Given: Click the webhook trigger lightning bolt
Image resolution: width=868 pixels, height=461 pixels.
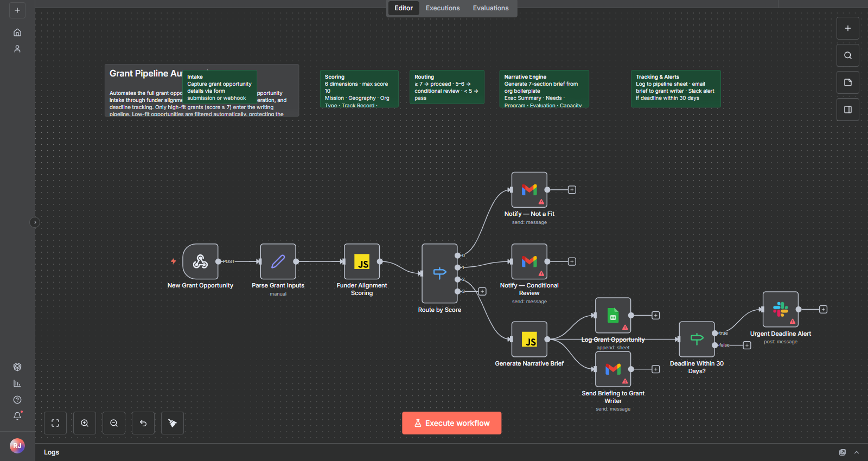Looking at the screenshot, I should tap(174, 261).
